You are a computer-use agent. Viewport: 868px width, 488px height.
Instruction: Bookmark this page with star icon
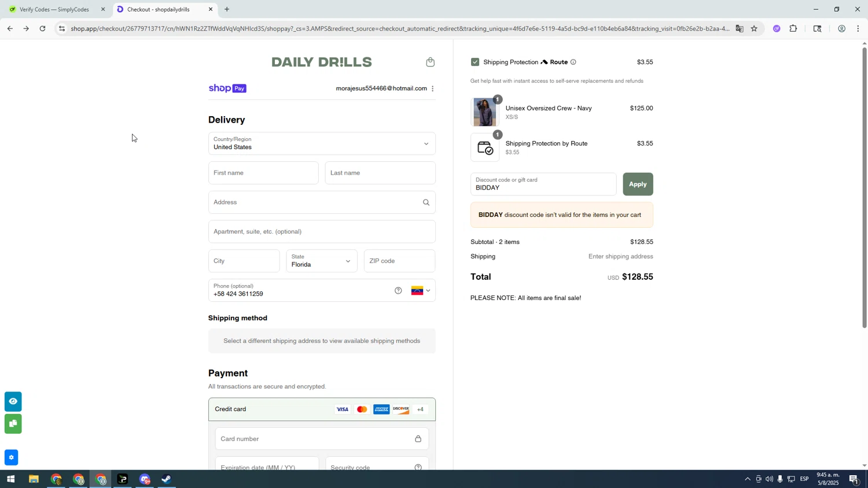(754, 28)
